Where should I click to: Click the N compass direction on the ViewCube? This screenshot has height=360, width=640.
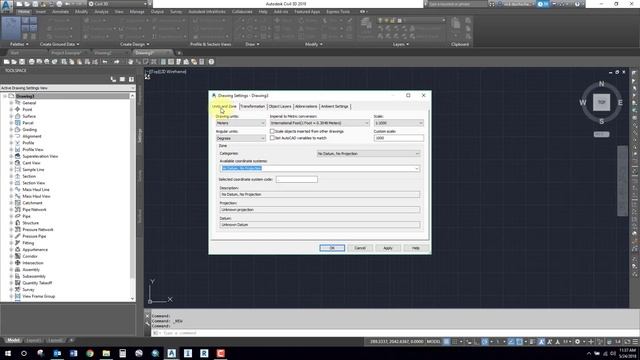602,84
